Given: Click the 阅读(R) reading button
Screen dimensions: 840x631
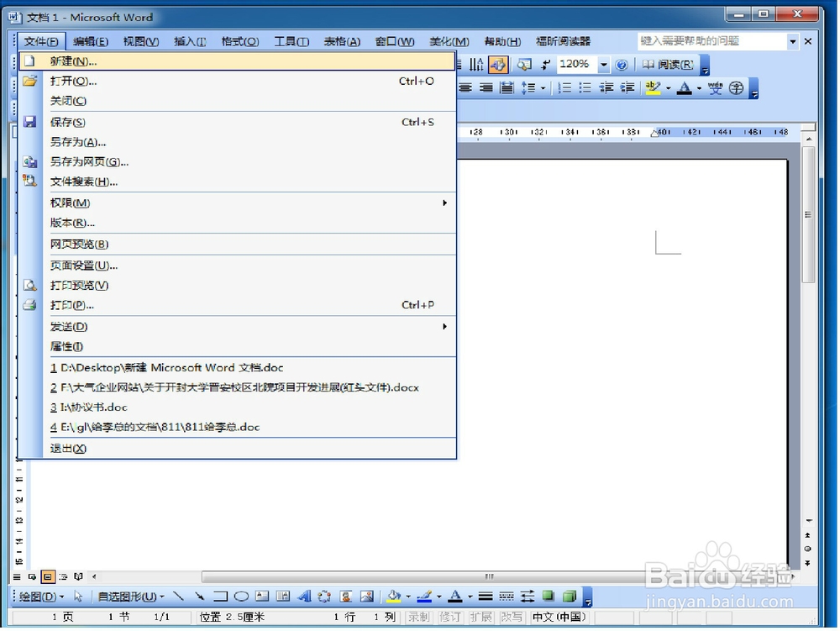Looking at the screenshot, I should point(668,65).
